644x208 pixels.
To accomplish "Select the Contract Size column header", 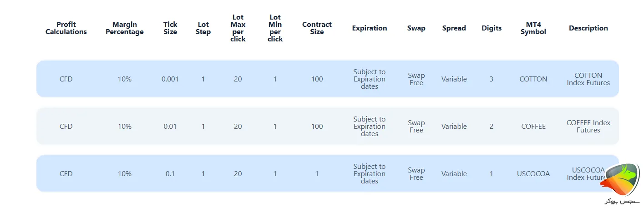I will (317, 28).
